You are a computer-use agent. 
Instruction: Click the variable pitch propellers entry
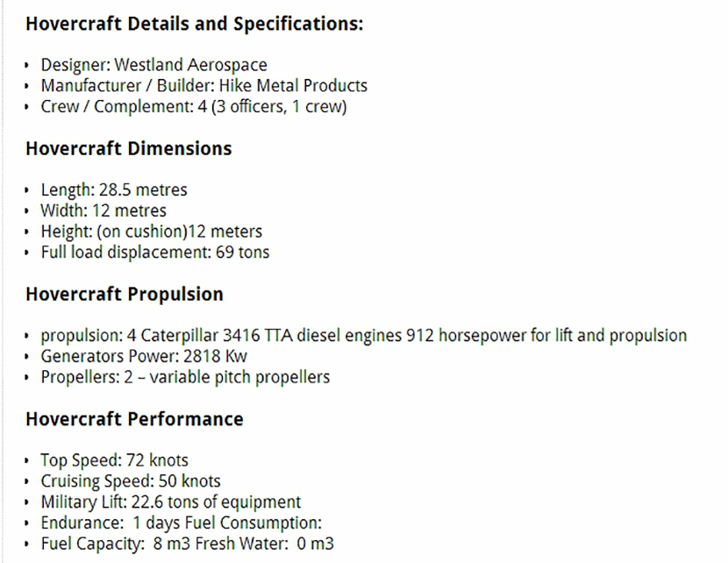[x=185, y=377]
